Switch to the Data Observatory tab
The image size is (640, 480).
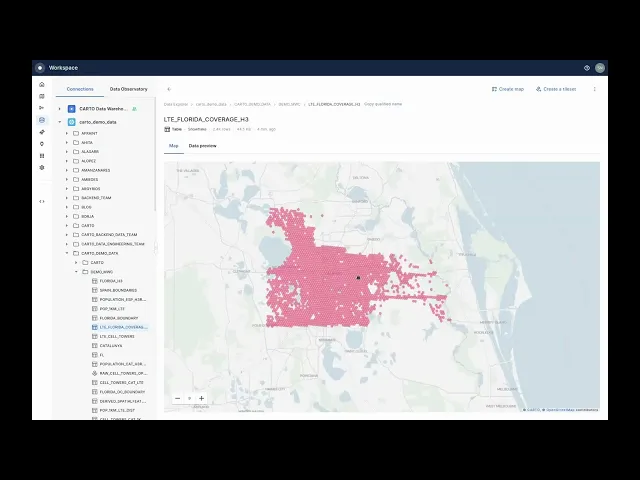129,89
